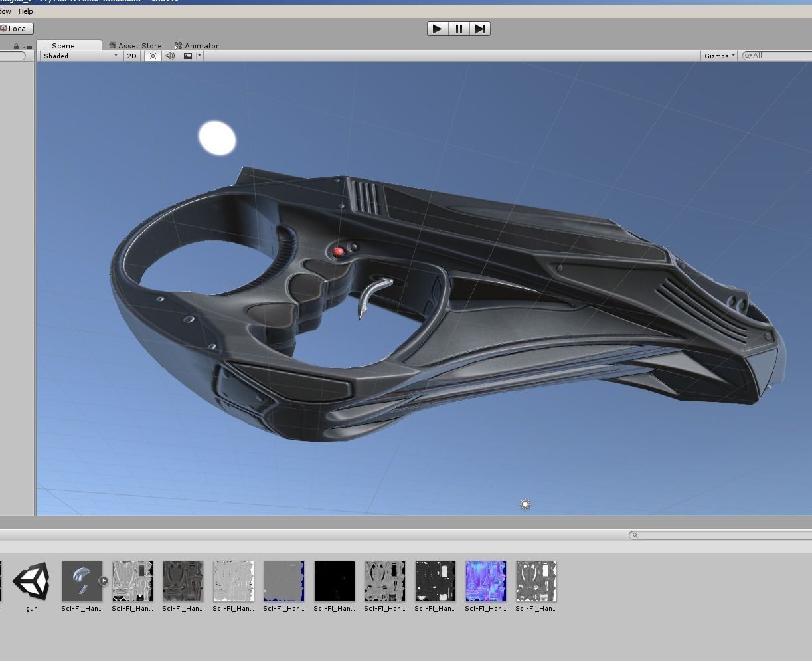Viewport: 812px width, 661px height.
Task: Open the Shaded draw mode dropdown
Action: (80, 56)
